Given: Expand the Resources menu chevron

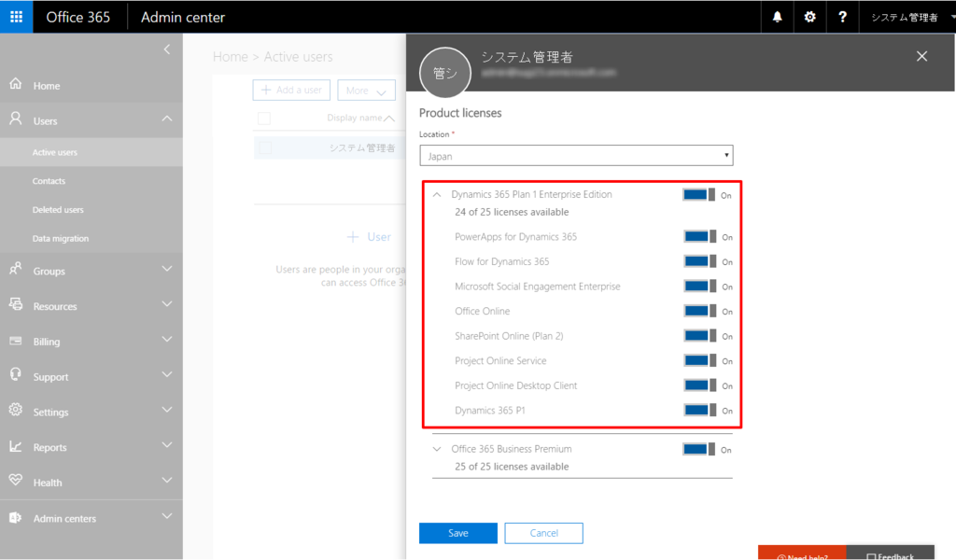Looking at the screenshot, I should click(x=166, y=304).
